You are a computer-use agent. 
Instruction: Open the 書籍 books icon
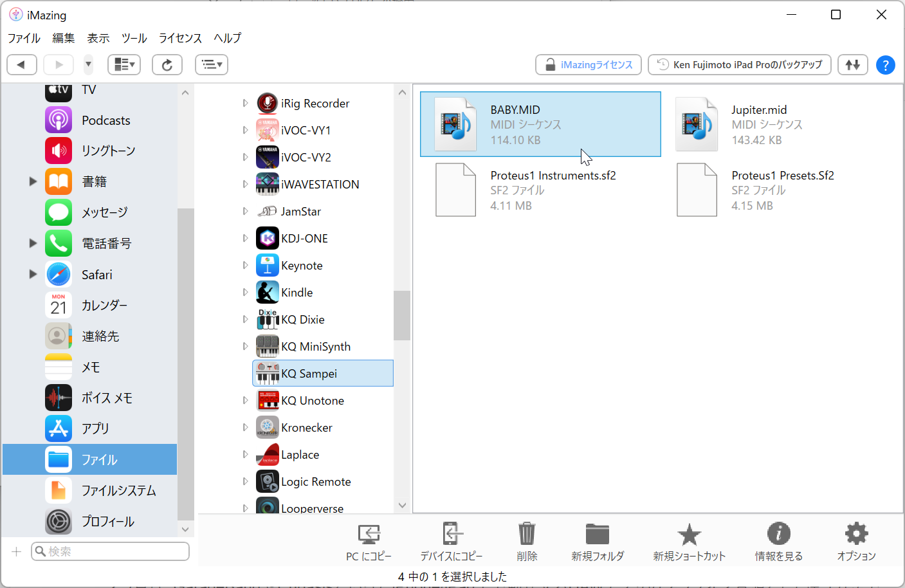tap(59, 181)
